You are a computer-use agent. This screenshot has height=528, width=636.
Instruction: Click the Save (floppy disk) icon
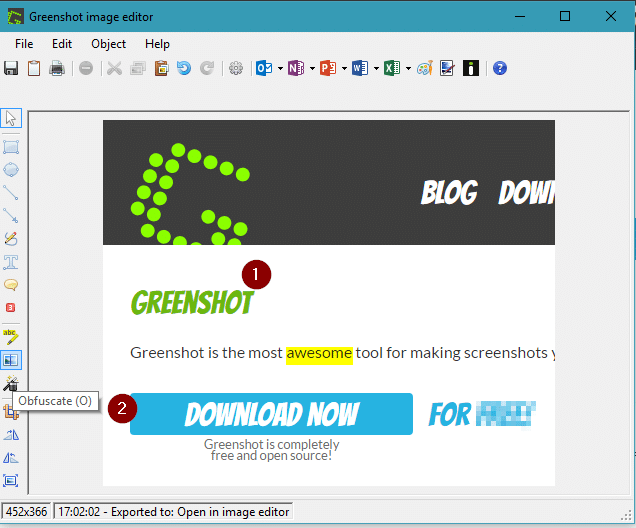[11, 68]
